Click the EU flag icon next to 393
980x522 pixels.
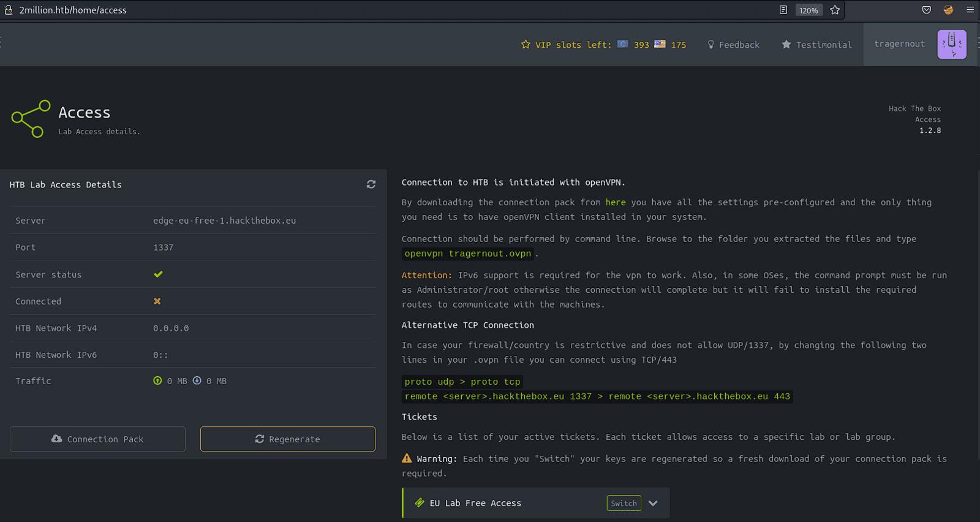[x=623, y=44]
